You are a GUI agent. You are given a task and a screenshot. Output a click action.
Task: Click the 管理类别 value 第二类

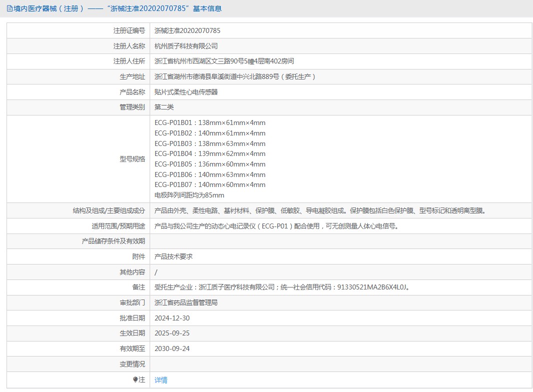pos(166,107)
